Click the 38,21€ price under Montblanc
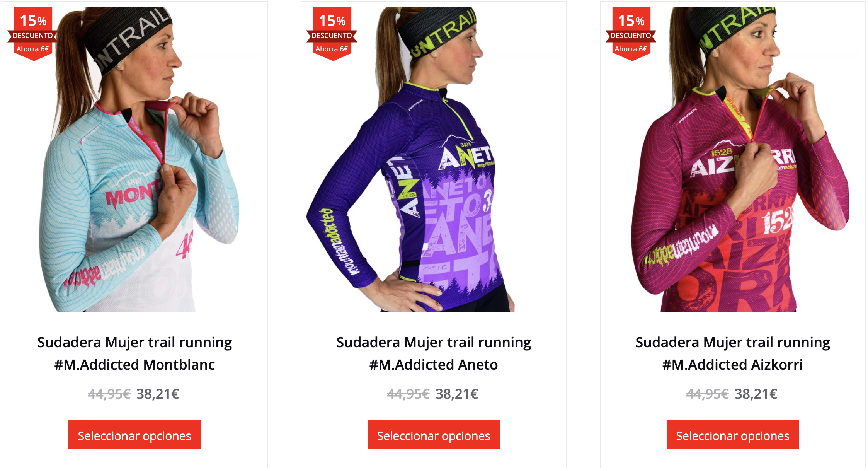 (158, 394)
